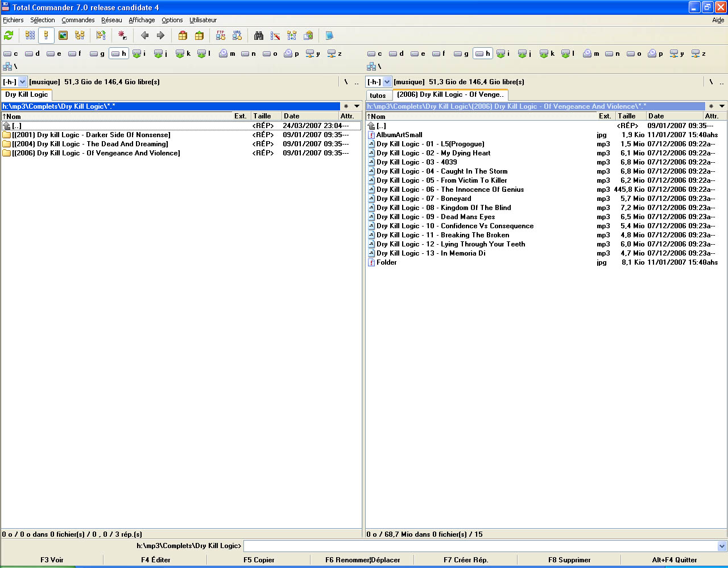Open the Commandes menu
Screen dimensions: 728x568
[78, 20]
